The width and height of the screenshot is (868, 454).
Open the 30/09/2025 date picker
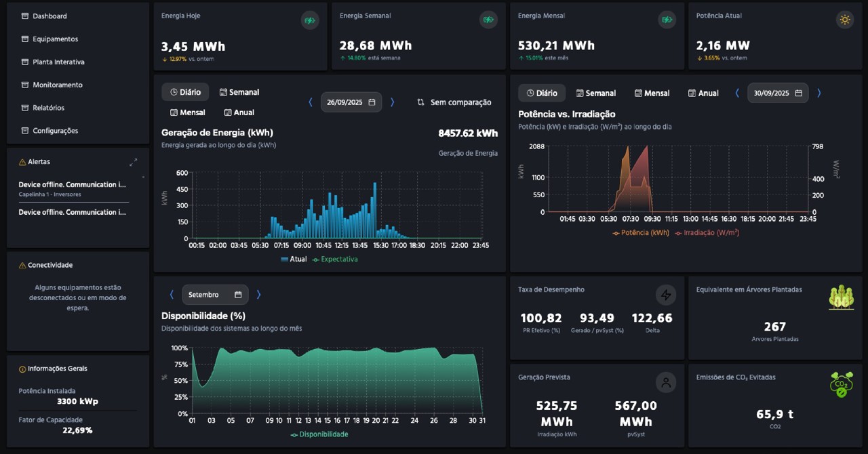777,93
